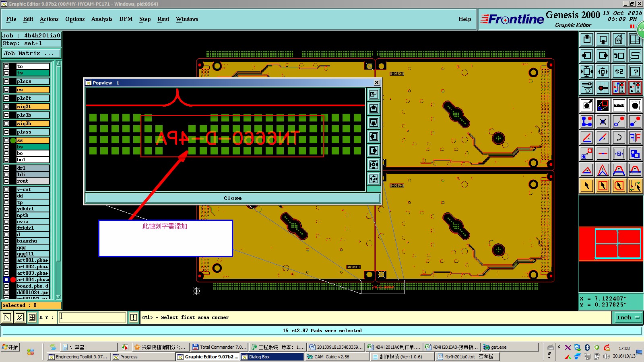
Task: Click layer list scroll up arrow
Action: (58, 64)
